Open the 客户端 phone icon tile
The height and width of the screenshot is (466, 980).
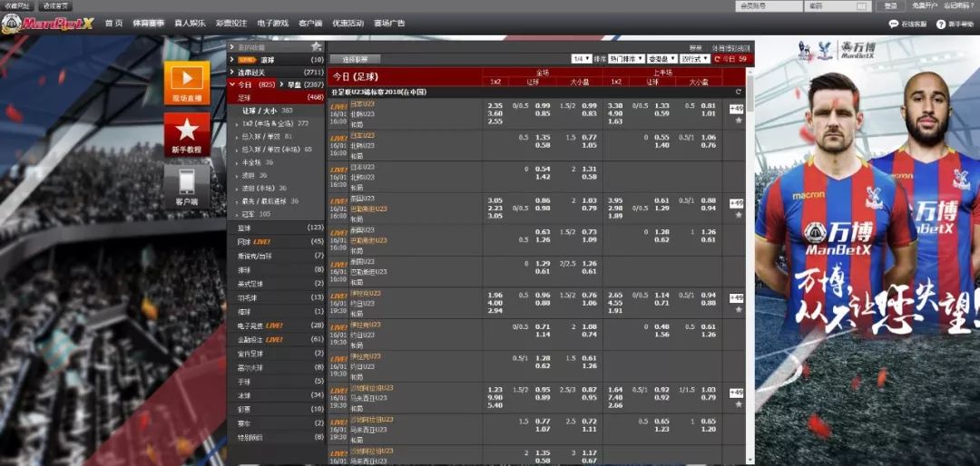coord(187,187)
